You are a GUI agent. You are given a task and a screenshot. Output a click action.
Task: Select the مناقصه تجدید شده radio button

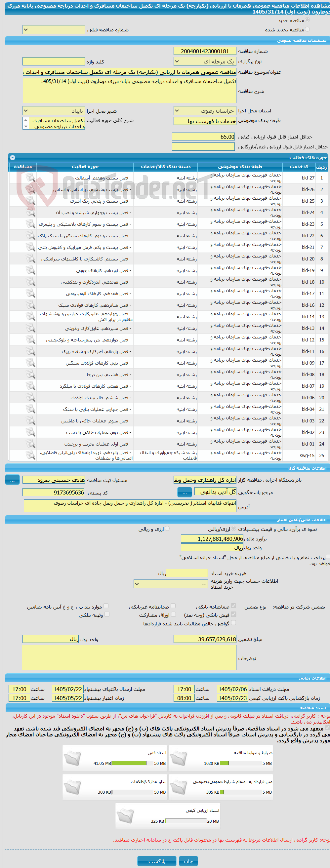[x=307, y=29]
